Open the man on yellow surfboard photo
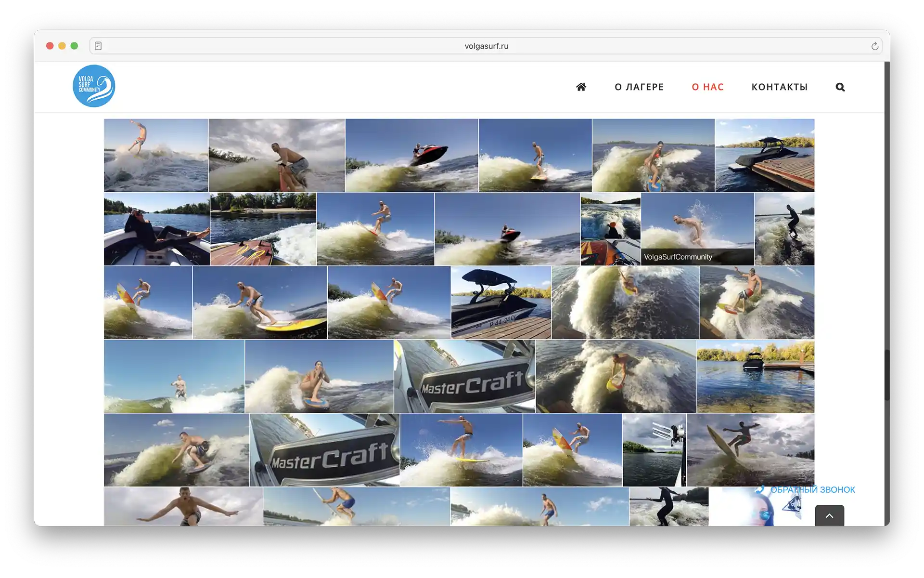This screenshot has width=924, height=578. point(260,302)
